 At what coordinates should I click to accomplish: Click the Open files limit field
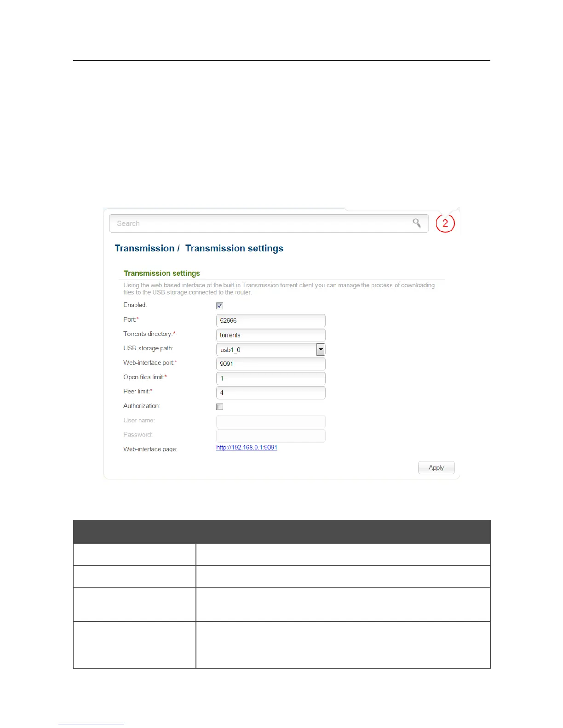coord(270,378)
